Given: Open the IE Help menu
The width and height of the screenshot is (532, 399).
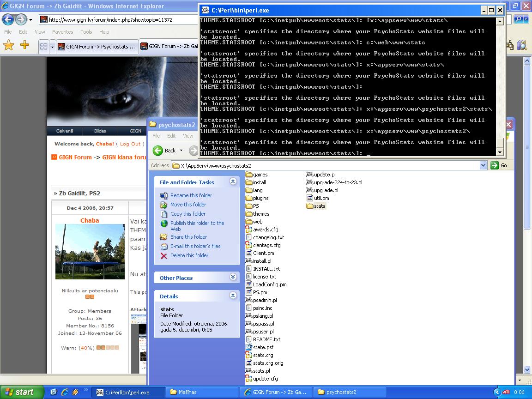Looking at the screenshot, I should [104, 31].
